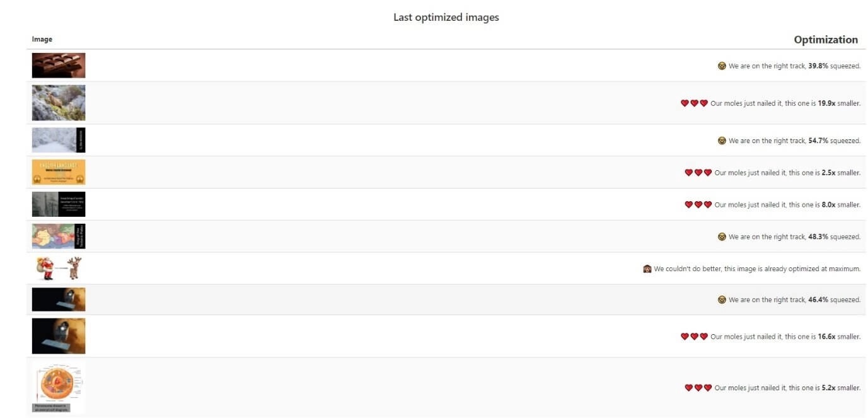
Task: Click the smiley icon beside 48.3% squeezed
Action: click(722, 237)
